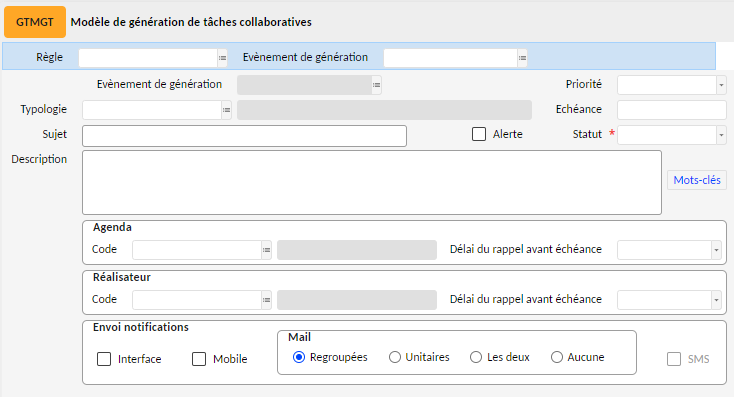Tick the Alerte checkbox
The image size is (734, 397).
479,134
